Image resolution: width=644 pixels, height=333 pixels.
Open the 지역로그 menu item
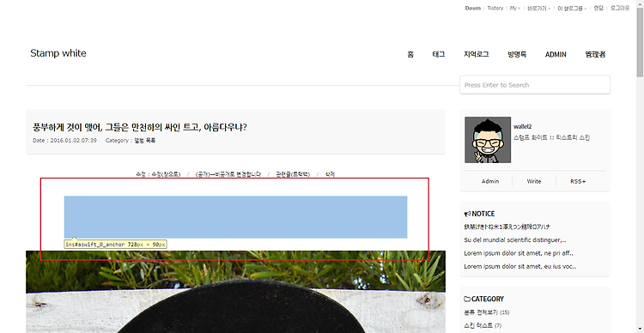(x=477, y=54)
